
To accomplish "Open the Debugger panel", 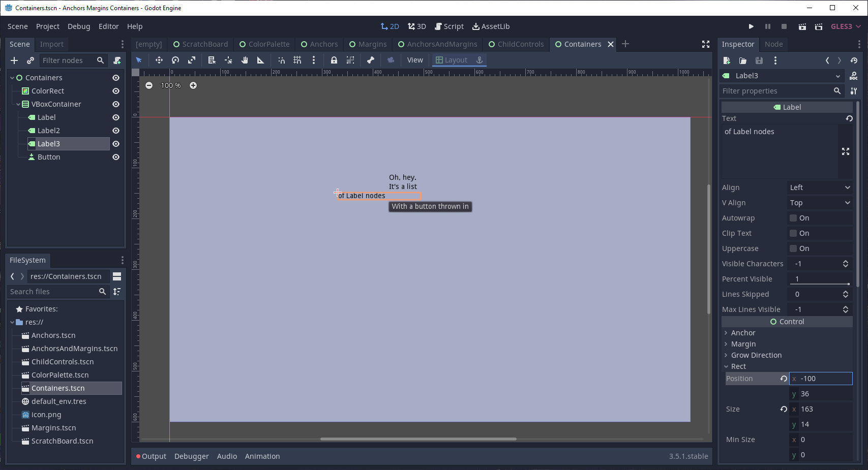I will point(191,456).
